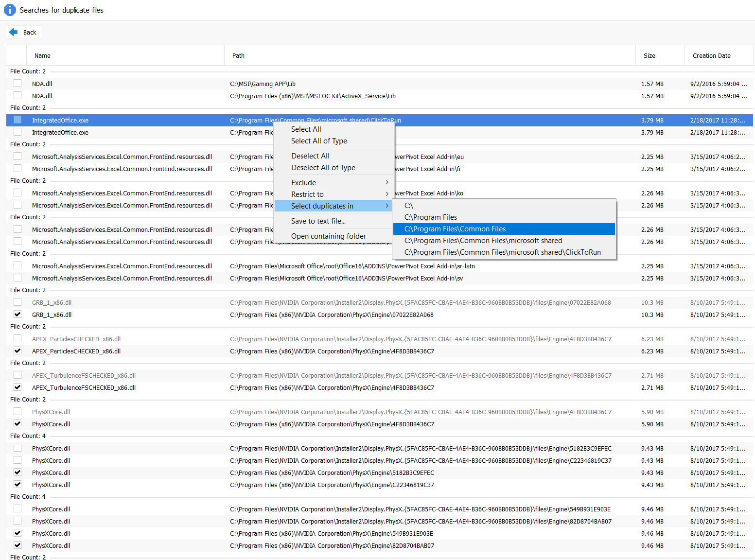
Task: Uncheck GRB_1_x86.dll in Program Files (x86)
Action: click(x=18, y=314)
